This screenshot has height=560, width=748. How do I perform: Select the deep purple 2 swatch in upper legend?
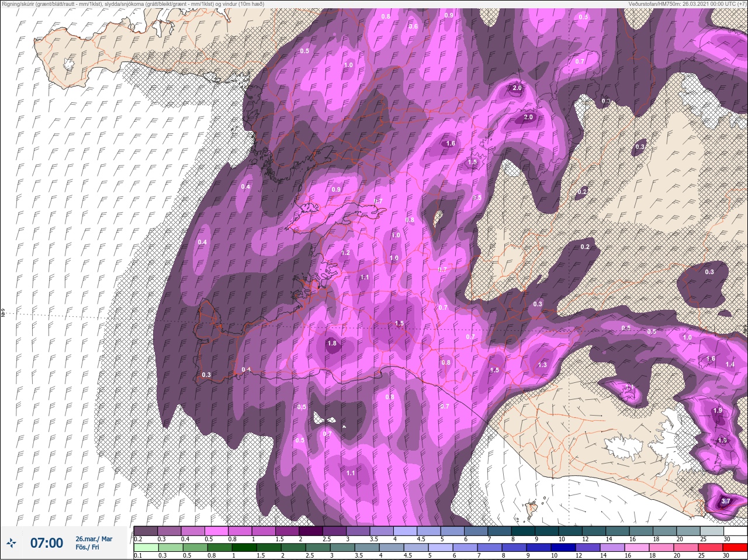point(312,531)
